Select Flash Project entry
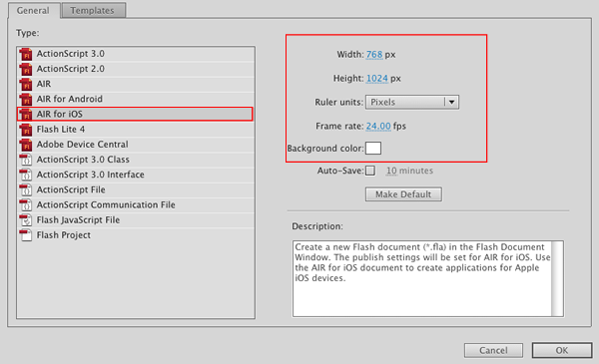The height and width of the screenshot is (364, 599). (136, 235)
